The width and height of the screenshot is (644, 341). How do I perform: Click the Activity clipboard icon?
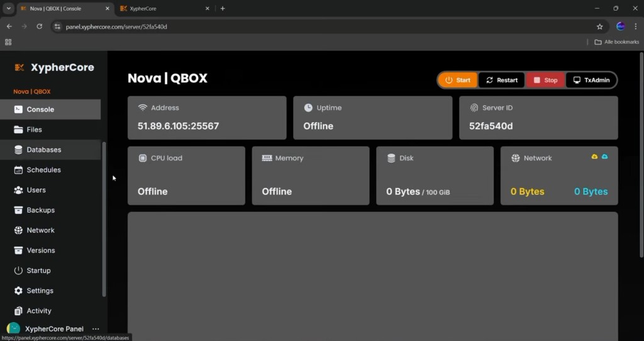(18, 311)
